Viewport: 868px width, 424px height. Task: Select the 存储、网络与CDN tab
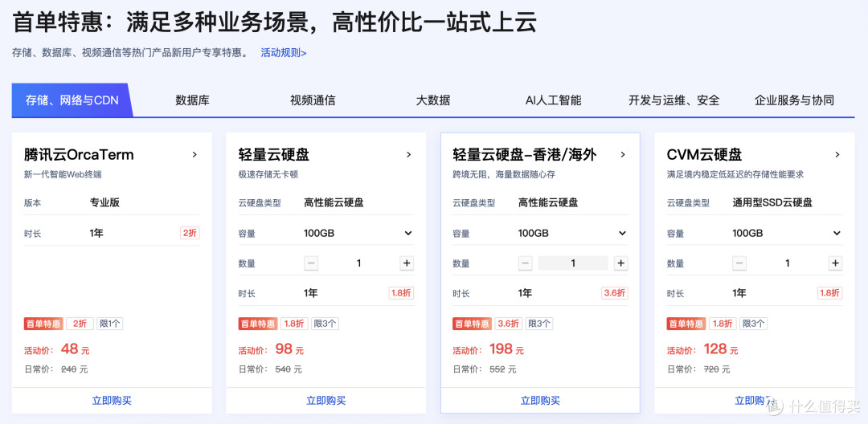pyautogui.click(x=72, y=100)
